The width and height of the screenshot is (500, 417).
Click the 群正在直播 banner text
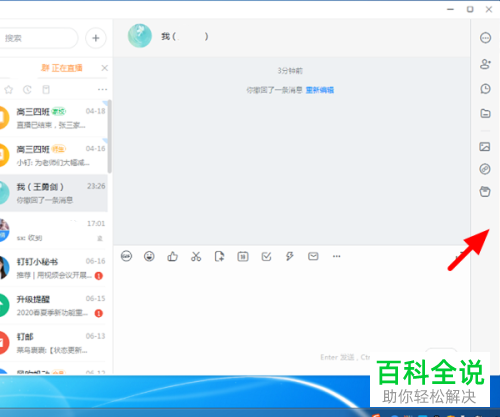click(x=62, y=68)
